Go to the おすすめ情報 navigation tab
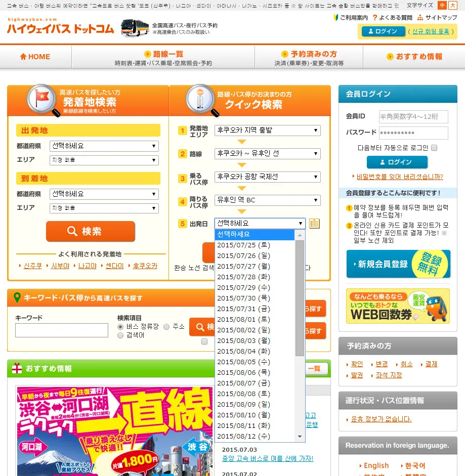 pyautogui.click(x=413, y=57)
